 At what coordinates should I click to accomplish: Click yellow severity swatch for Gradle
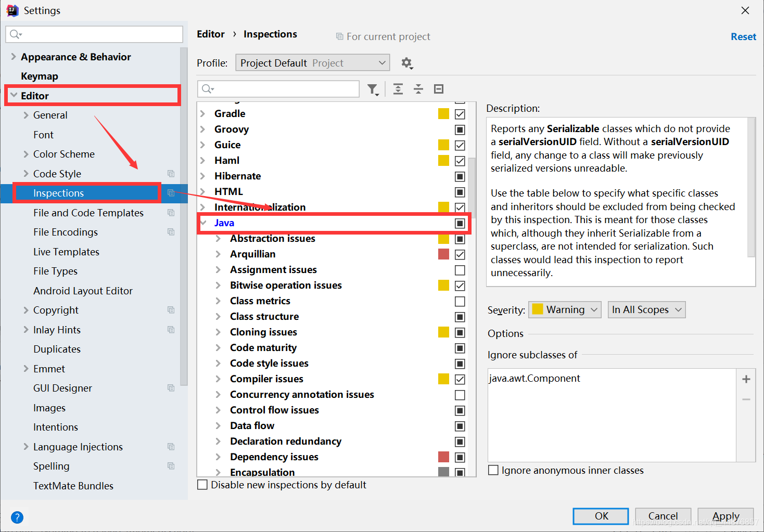pyautogui.click(x=443, y=114)
